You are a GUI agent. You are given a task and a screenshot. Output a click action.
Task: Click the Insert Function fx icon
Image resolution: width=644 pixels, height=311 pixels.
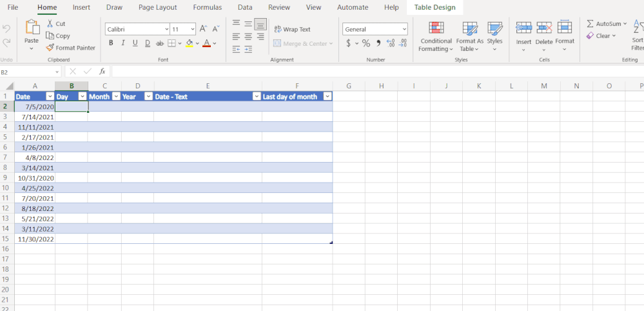[x=102, y=72]
